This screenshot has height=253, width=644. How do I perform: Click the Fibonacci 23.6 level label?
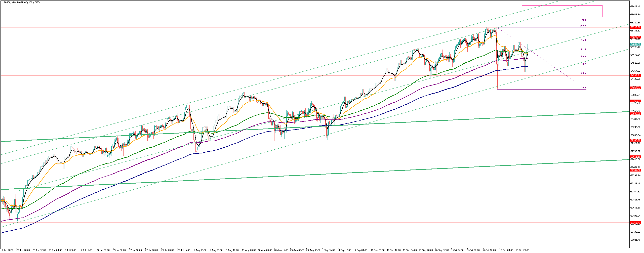pos(583,73)
